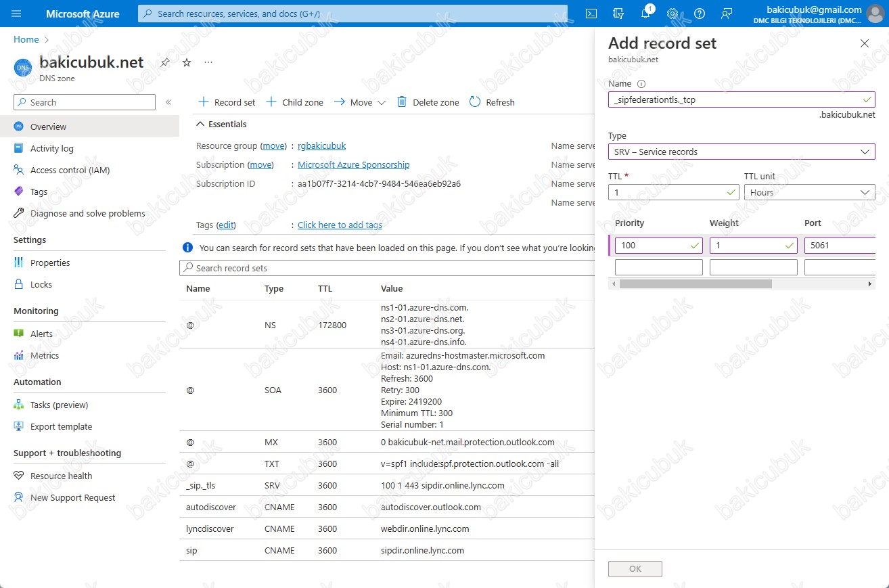Viewport: 889px width, 588px height.
Task: Click Delete zone in toolbar
Action: click(428, 102)
